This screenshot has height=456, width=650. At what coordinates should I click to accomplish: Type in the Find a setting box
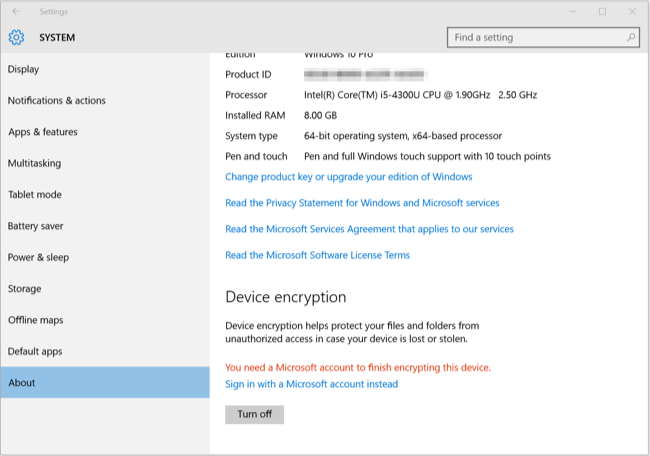[x=535, y=38]
